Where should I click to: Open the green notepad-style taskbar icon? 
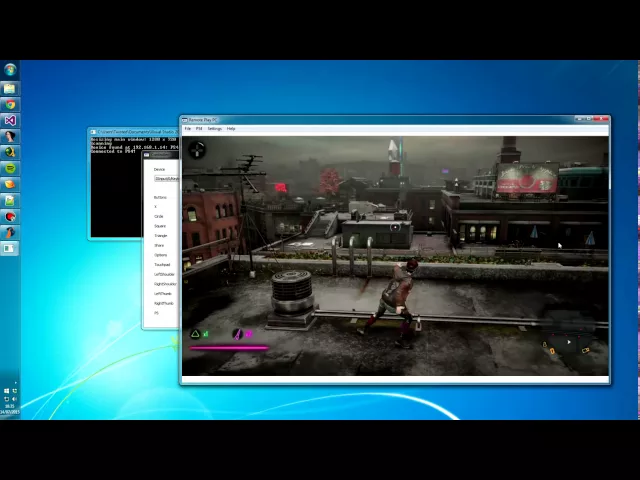(x=10, y=200)
